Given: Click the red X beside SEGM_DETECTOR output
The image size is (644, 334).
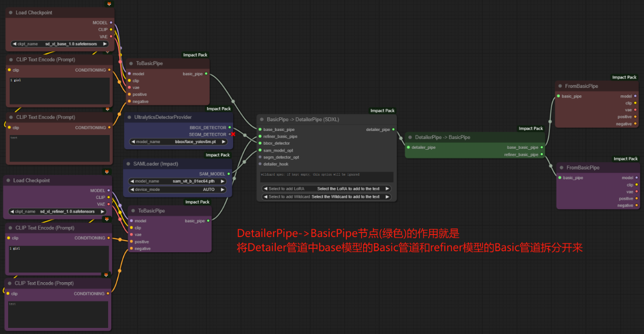Looking at the screenshot, I should click(x=233, y=135).
